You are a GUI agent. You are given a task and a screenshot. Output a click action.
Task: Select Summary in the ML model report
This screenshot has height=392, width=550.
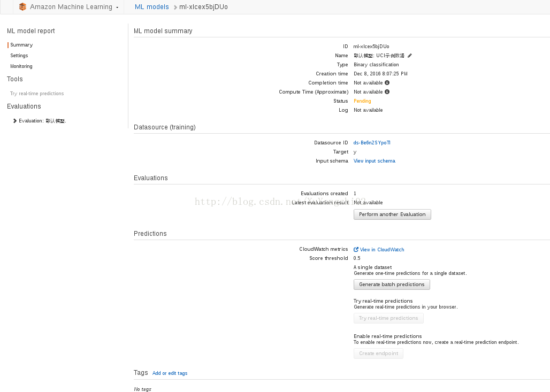click(x=21, y=45)
